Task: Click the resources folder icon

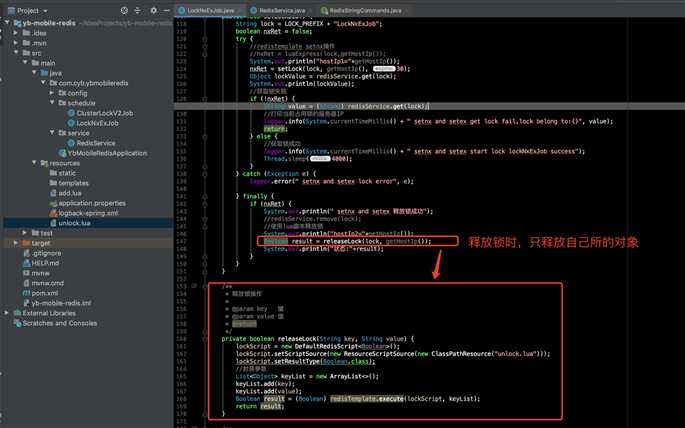Action: tap(44, 163)
